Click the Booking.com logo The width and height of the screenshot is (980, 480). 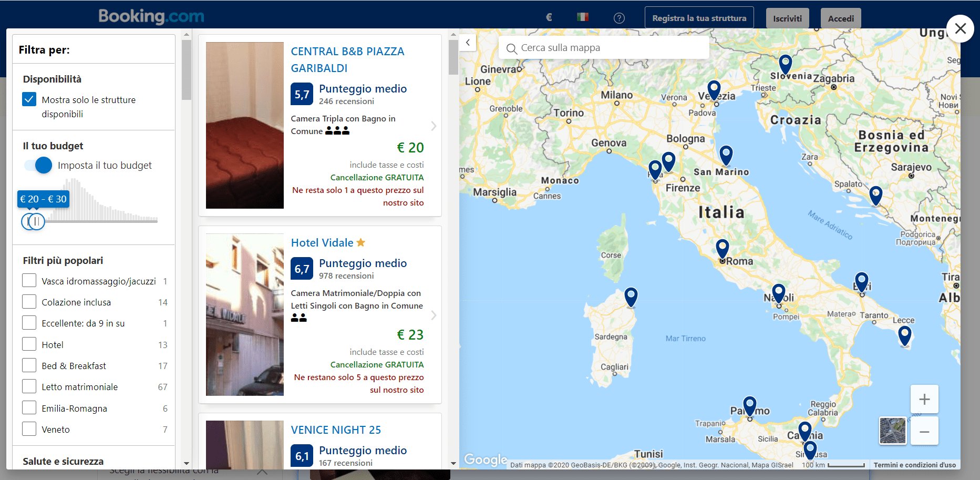[151, 16]
